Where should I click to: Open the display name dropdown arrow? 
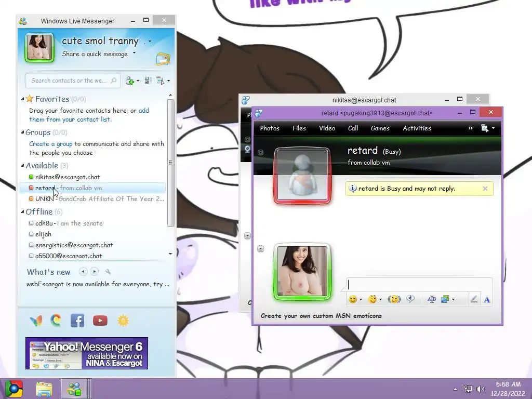(x=150, y=42)
